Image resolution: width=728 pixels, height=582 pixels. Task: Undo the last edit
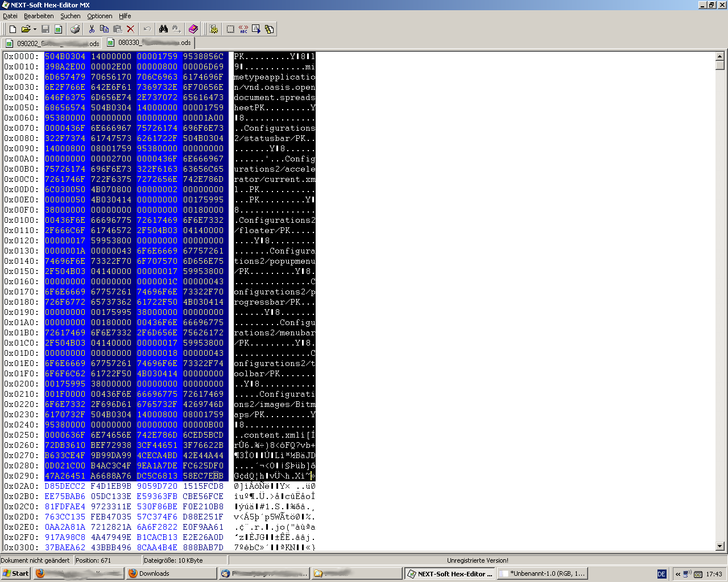(x=146, y=29)
